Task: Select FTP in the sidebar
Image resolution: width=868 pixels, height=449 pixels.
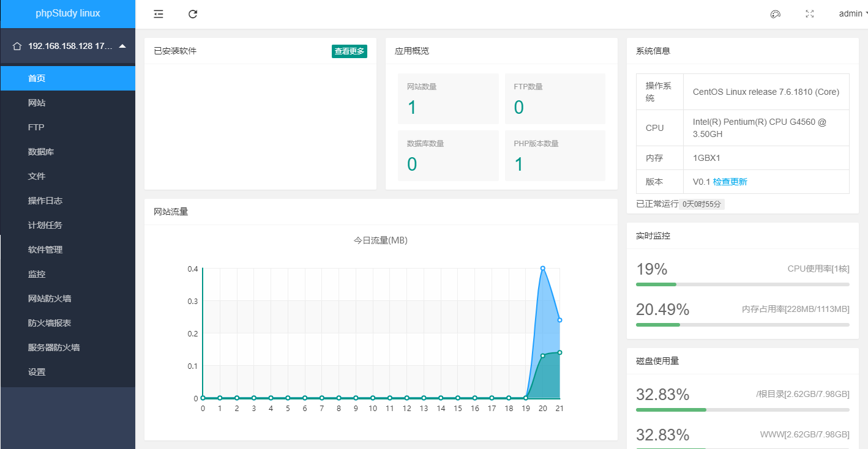Action: click(36, 127)
